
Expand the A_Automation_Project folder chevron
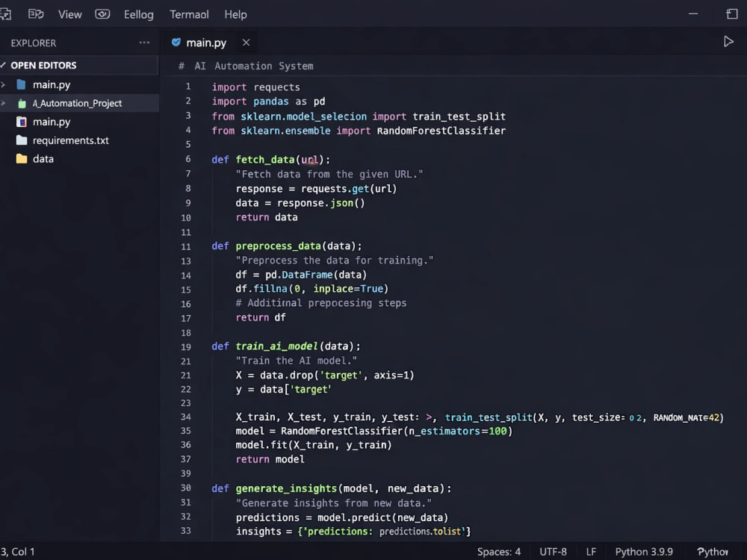pyautogui.click(x=3, y=103)
